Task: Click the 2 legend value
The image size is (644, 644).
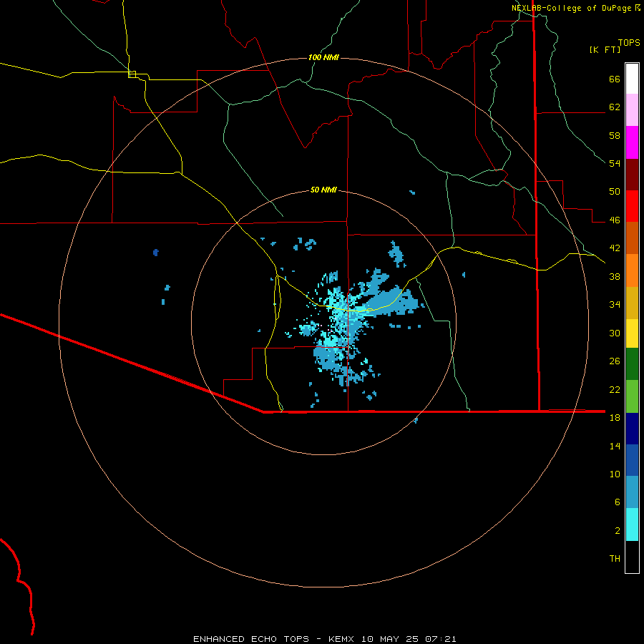Action: [618, 530]
